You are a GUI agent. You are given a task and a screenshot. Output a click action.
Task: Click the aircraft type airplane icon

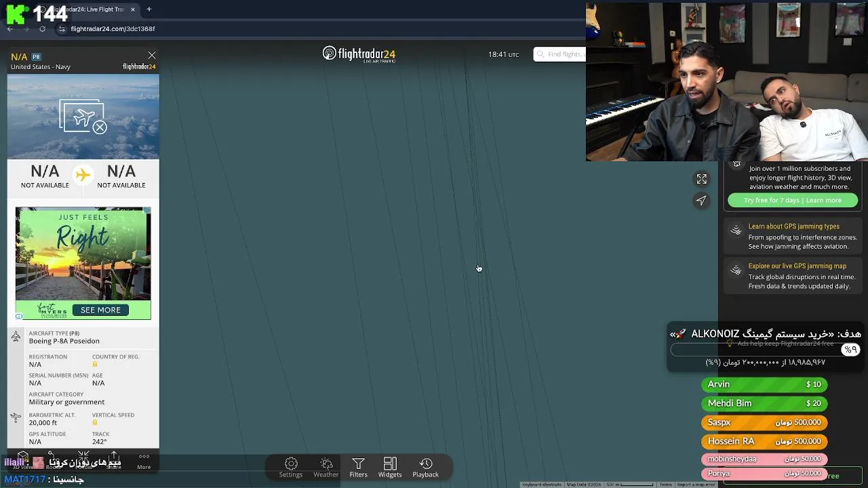coord(16,336)
